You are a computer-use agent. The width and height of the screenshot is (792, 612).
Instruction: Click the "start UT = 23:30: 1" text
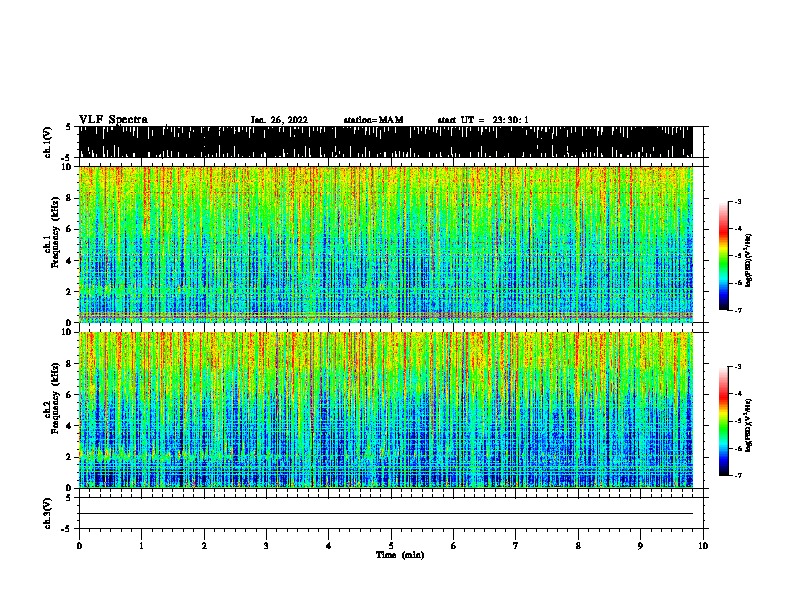pyautogui.click(x=483, y=120)
